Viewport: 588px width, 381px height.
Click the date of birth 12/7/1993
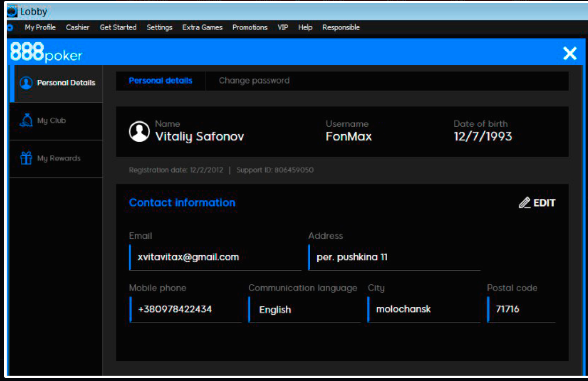click(483, 136)
